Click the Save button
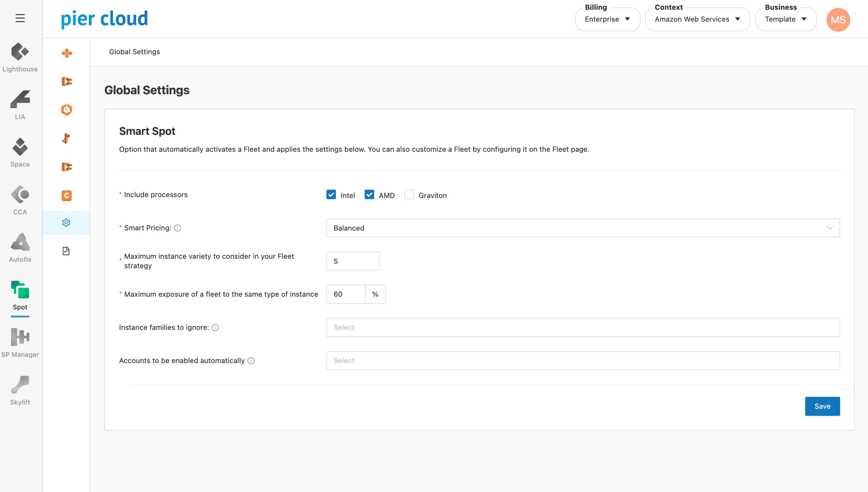 pos(822,406)
